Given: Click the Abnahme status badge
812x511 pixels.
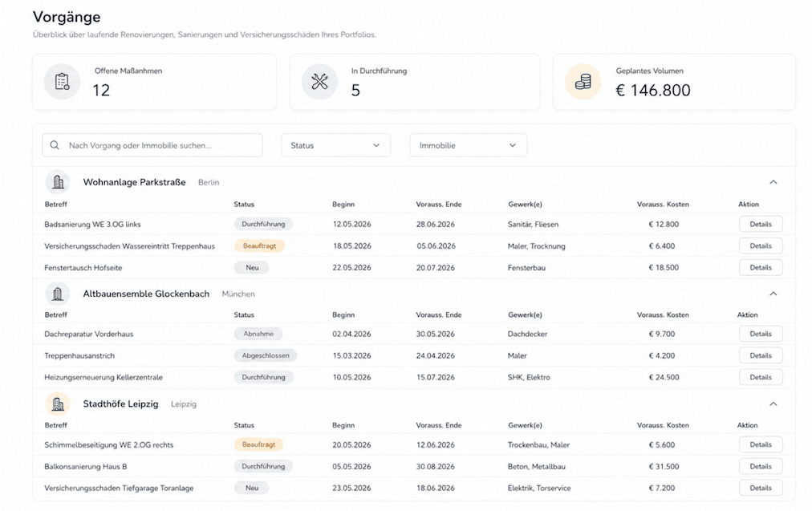Looking at the screenshot, I should point(258,334).
